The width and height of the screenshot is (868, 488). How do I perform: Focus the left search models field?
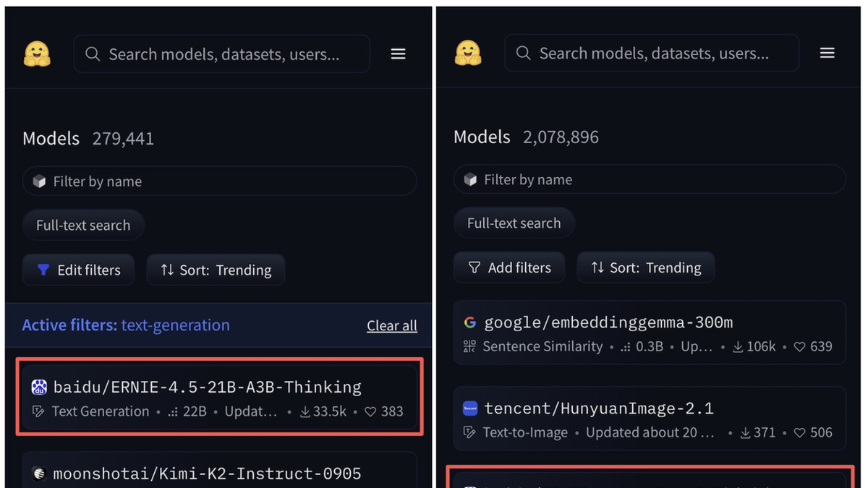[221, 54]
